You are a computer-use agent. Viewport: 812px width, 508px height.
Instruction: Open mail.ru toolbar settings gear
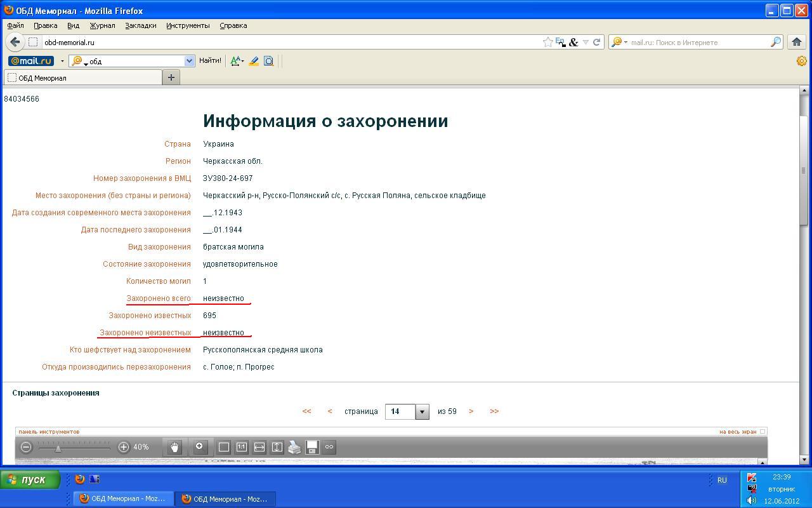(802, 61)
